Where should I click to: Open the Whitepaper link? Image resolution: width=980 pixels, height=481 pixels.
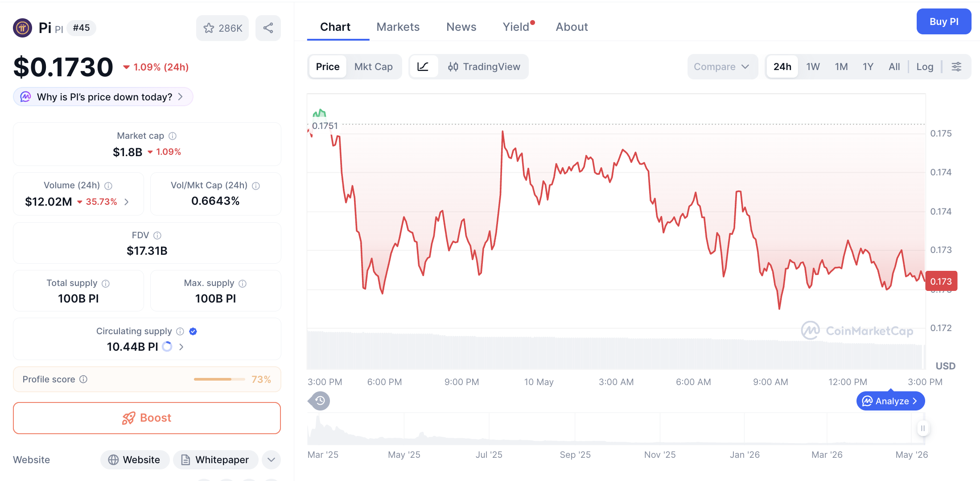pyautogui.click(x=216, y=460)
